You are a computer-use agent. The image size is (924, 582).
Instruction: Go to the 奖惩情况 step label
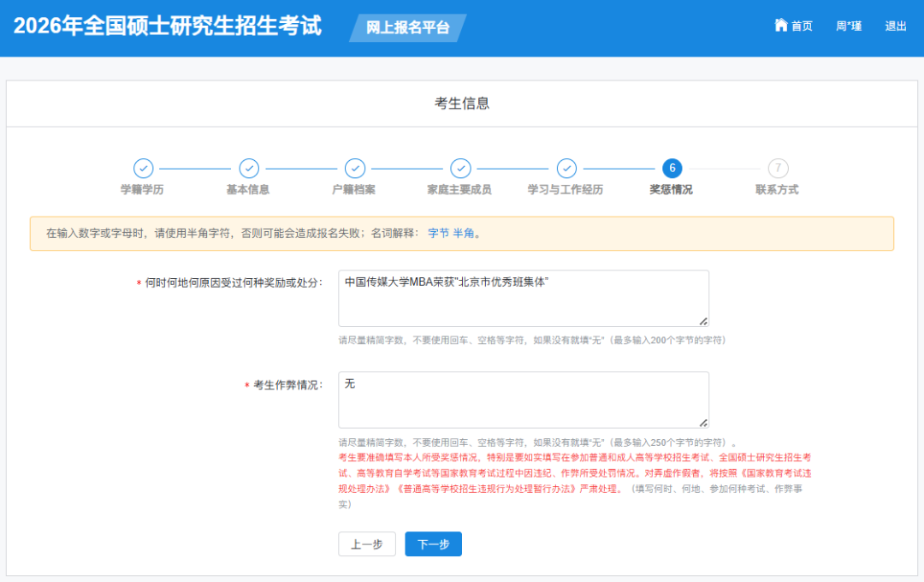click(x=672, y=189)
